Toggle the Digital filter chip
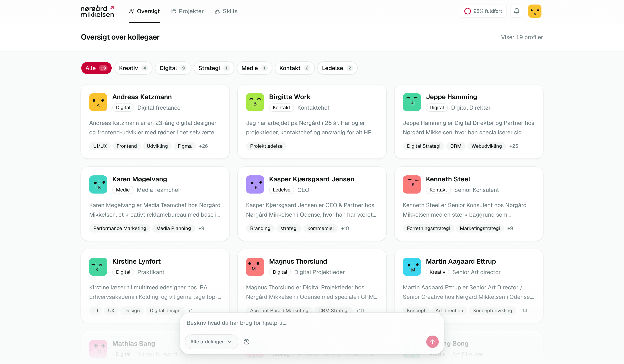This screenshot has height=364, width=624. click(173, 68)
